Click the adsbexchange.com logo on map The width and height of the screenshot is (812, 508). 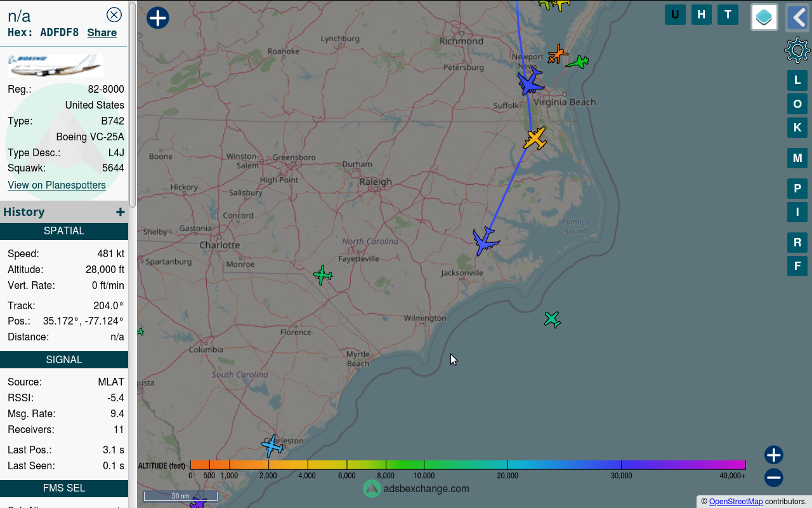click(416, 488)
